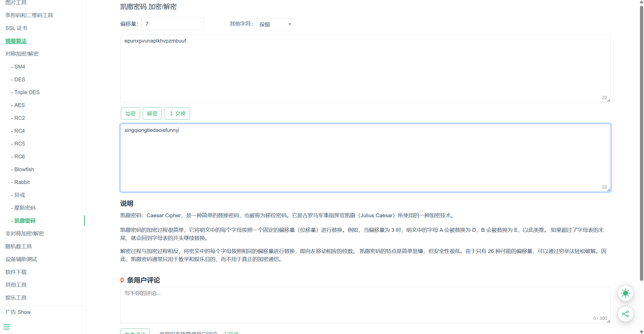Expand the 非对称加密/解密 sidebar section
Screen dimensions: 644x334
25,233
